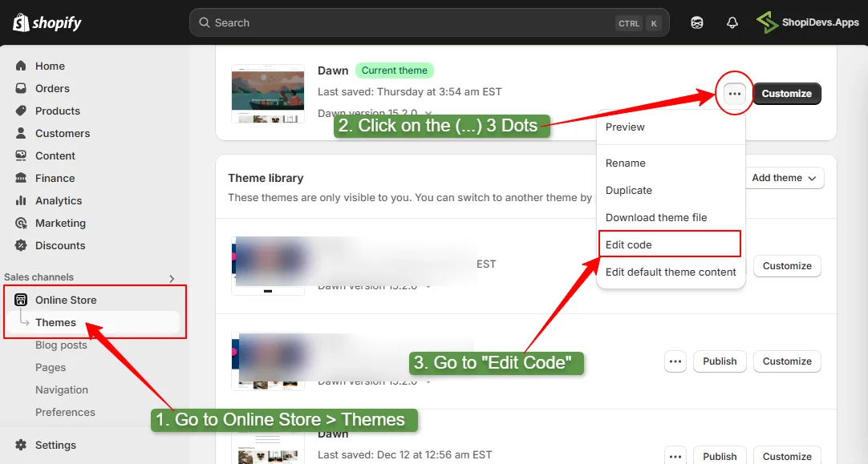Select the Customers person icon
This screenshot has width=868, height=464.
click(21, 133)
